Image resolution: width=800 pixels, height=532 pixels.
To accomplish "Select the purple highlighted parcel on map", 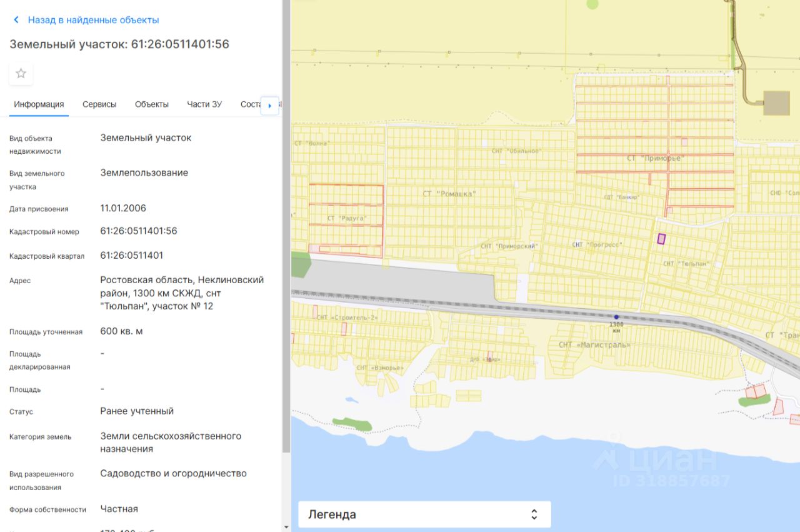I will coord(661,238).
